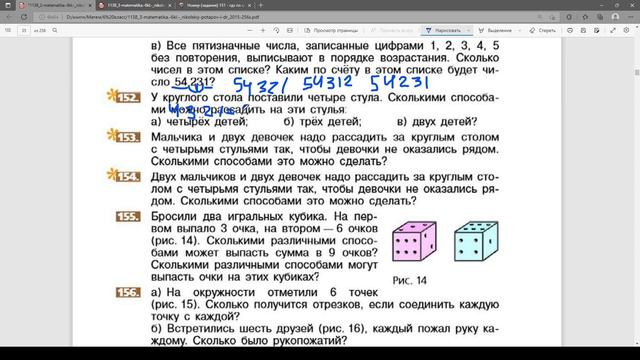640x360 pixels.
Task: Open the browser extensions icon
Action: click(569, 17)
